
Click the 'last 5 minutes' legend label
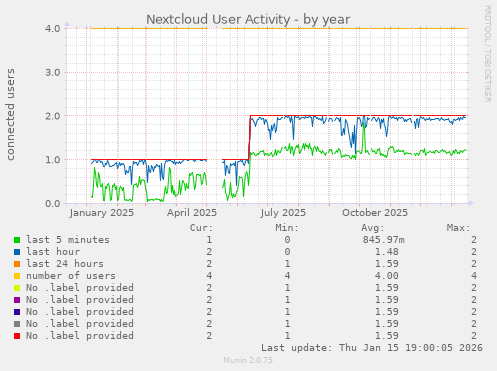(x=68, y=240)
